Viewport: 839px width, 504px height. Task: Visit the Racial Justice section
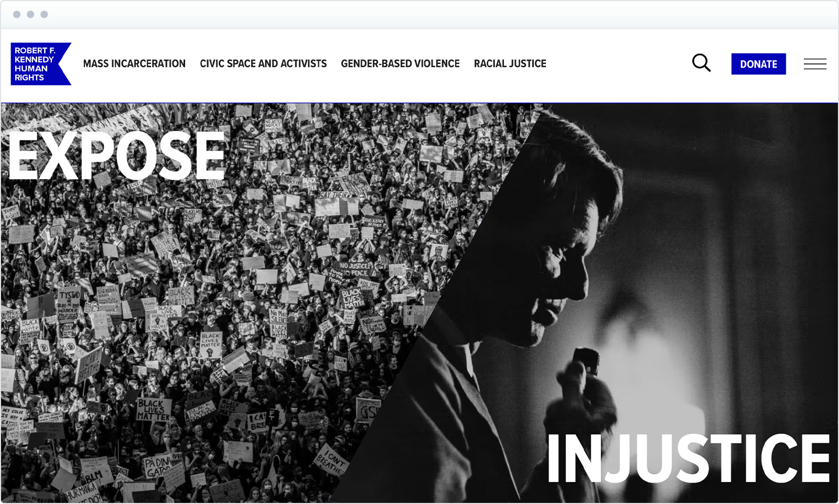pos(510,63)
